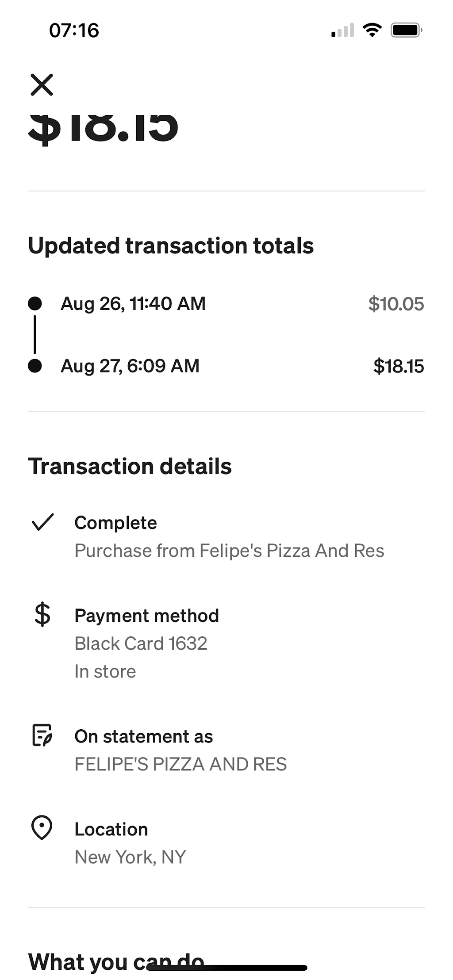The width and height of the screenshot is (453, 980).
Task: Tap the $10.05 original amount
Action: (x=396, y=304)
